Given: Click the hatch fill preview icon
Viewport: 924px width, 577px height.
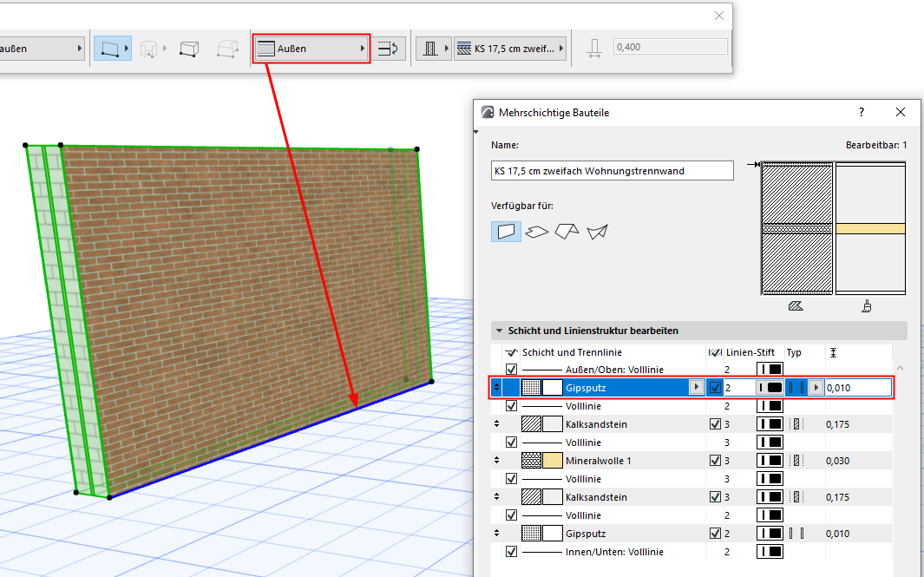Looking at the screenshot, I should click(796, 305).
